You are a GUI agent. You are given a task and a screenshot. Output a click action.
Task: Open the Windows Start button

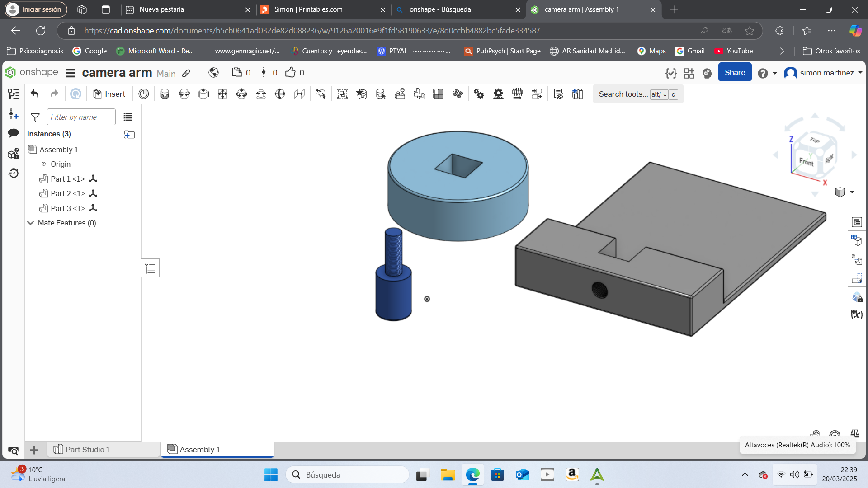tap(271, 474)
